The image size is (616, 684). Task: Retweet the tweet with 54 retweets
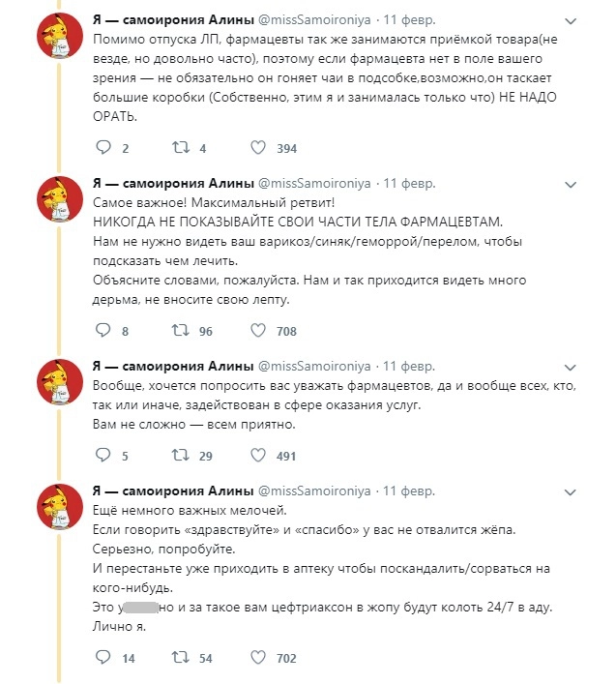tap(179, 658)
